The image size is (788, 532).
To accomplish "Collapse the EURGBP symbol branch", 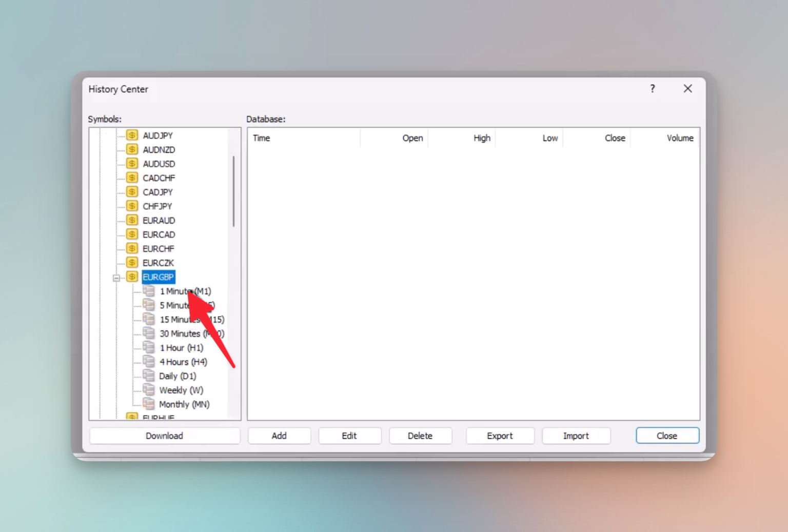I will point(117,277).
